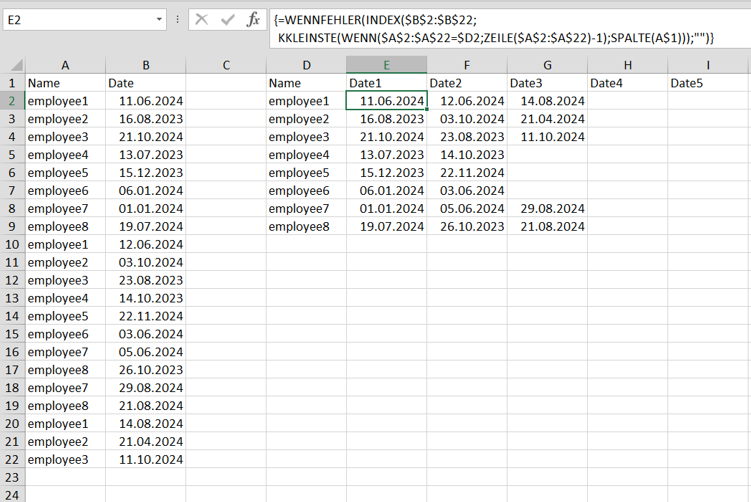Image resolution: width=751 pixels, height=502 pixels.
Task: Select column C header
Action: (226, 65)
